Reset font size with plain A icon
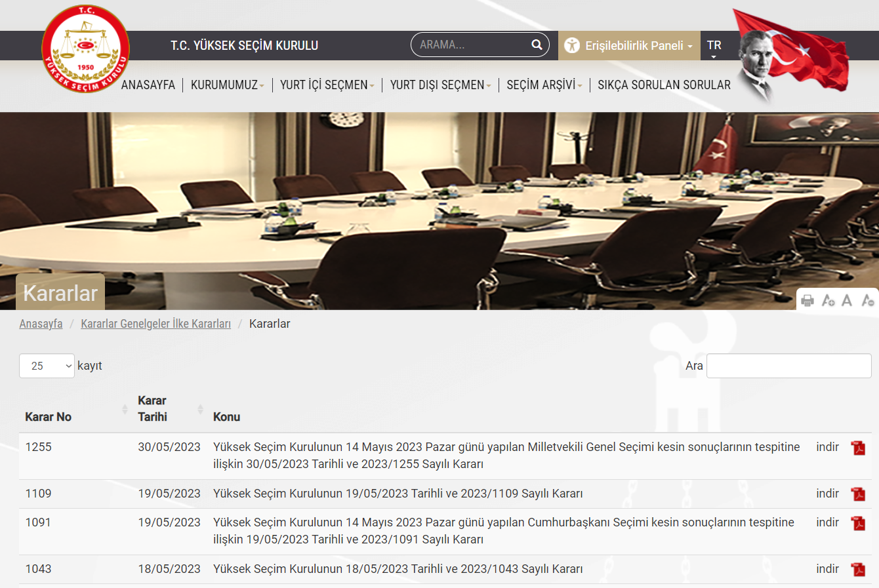The width and height of the screenshot is (879, 588). [847, 300]
